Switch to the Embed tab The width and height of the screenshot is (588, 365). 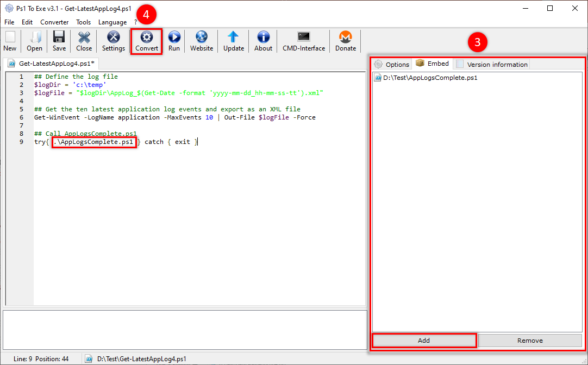[433, 64]
